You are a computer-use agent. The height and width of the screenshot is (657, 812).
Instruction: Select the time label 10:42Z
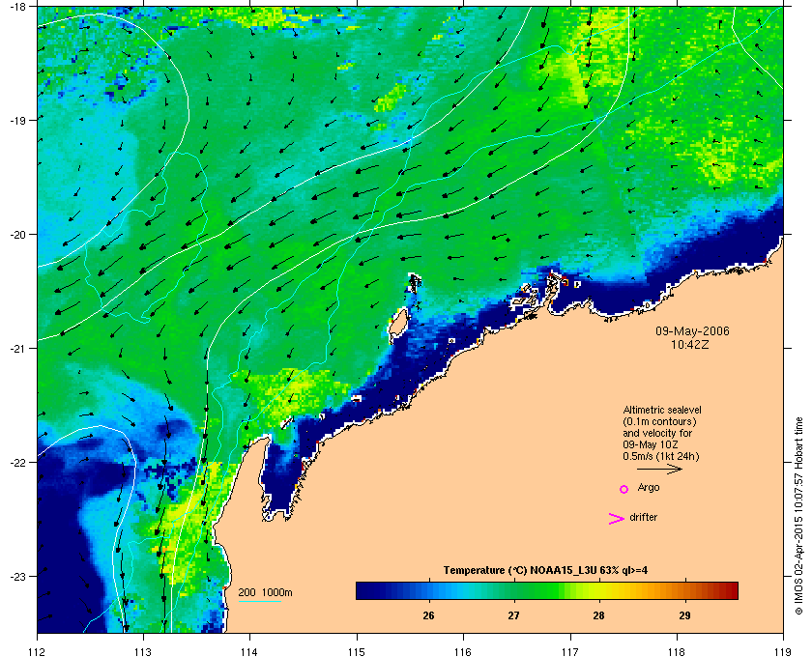click(690, 344)
